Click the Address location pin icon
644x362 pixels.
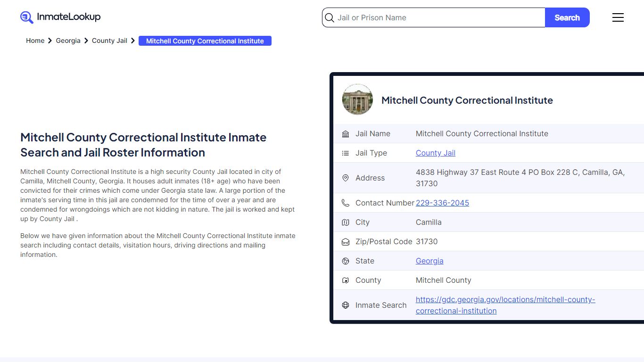[x=346, y=178]
